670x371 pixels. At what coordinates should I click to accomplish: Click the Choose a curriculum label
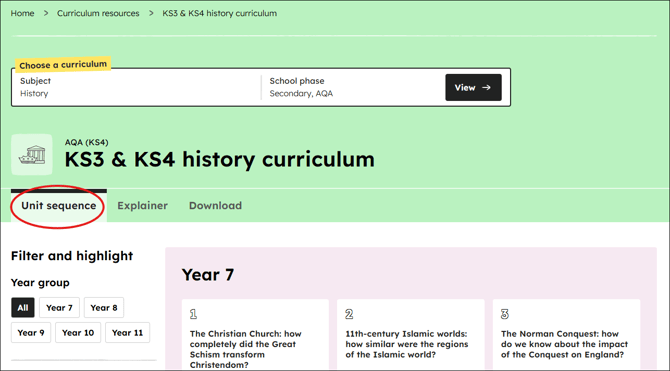tap(63, 65)
